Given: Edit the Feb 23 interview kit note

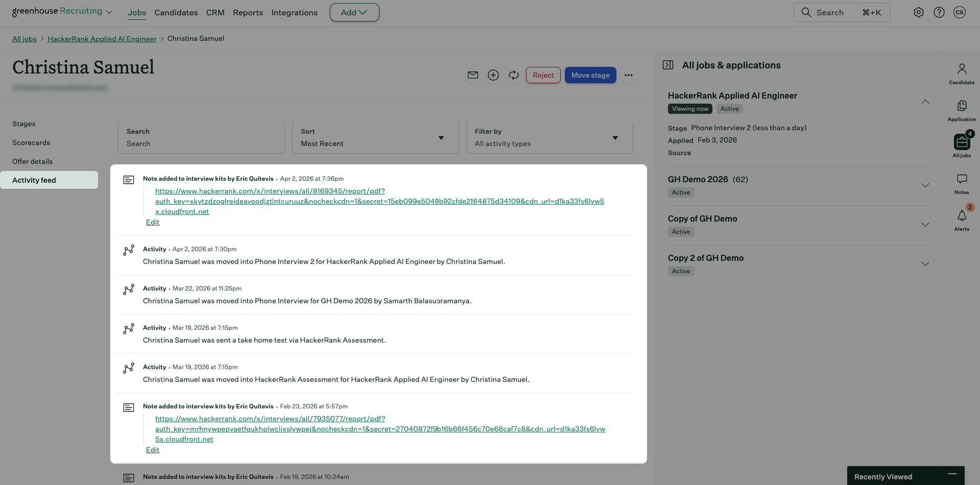Looking at the screenshot, I should (x=153, y=450).
